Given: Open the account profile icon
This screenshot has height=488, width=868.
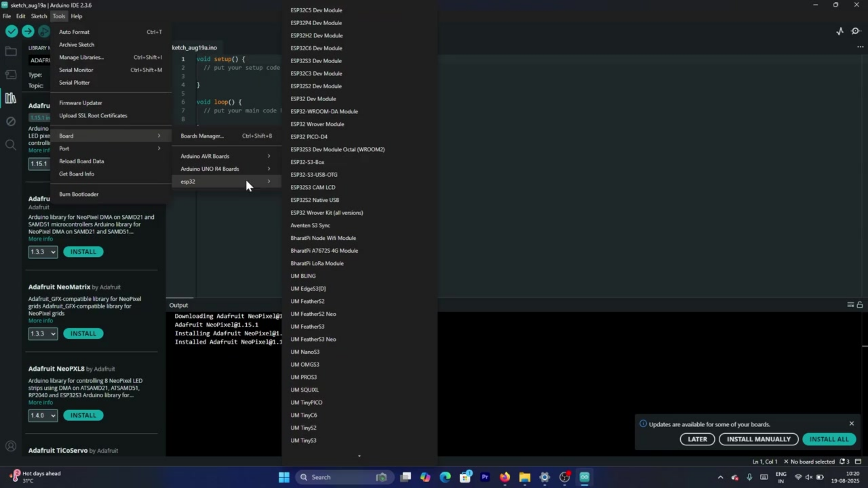Looking at the screenshot, I should pos(11,446).
